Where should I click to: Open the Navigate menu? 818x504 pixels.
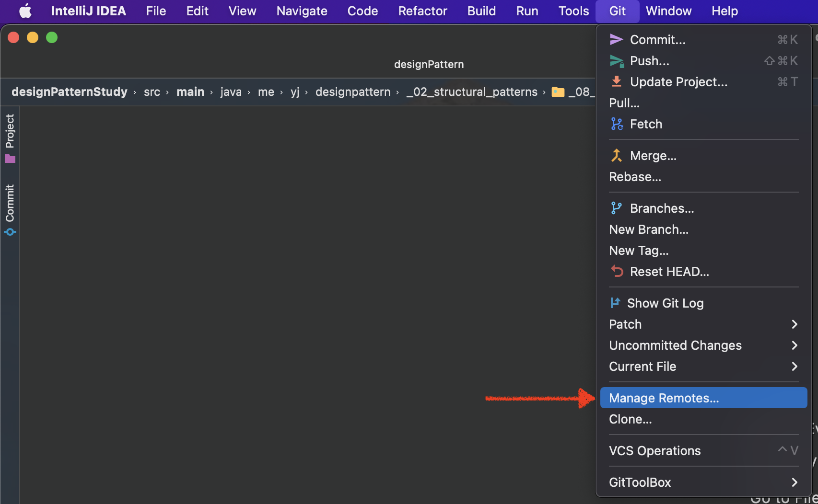[302, 11]
